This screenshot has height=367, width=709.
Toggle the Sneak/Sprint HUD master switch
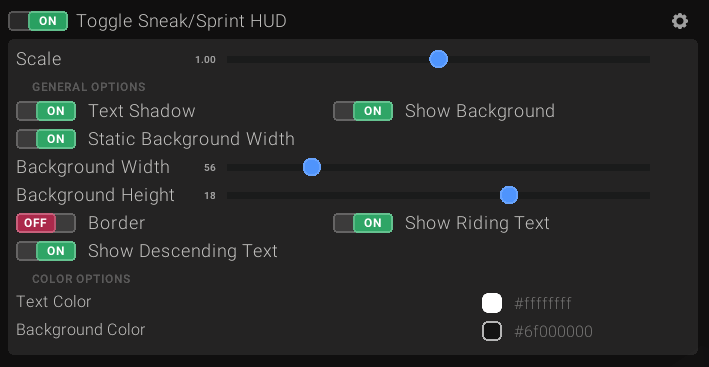(38, 21)
